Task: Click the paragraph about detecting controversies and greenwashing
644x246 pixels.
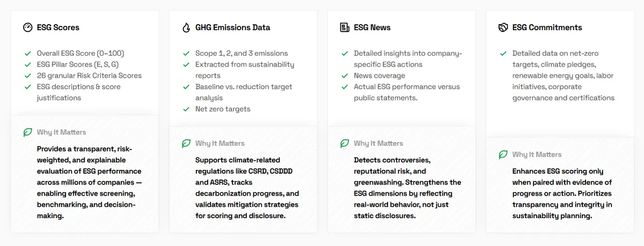Action: [407, 188]
